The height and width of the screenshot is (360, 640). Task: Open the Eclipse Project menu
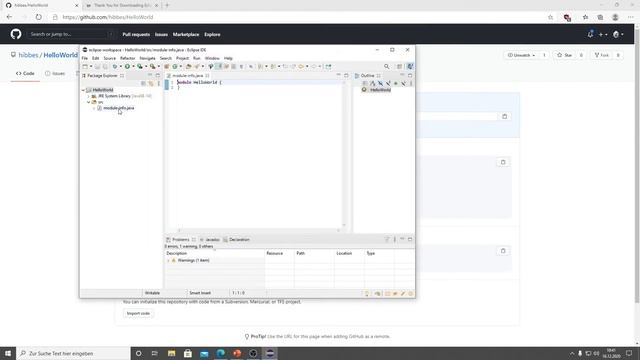[182, 58]
